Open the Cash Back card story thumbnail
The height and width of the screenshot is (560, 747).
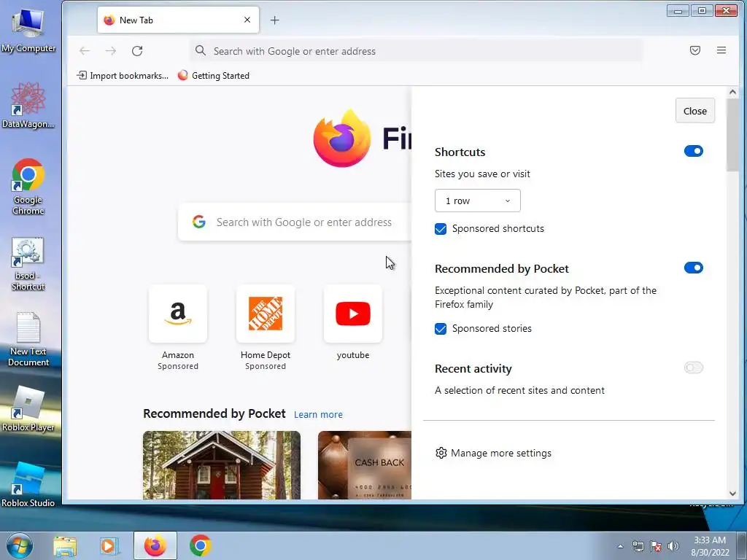[365, 465]
